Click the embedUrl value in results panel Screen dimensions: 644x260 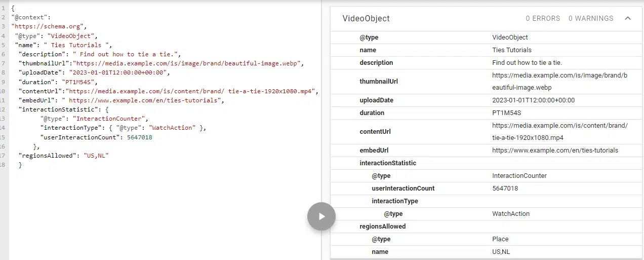(x=555, y=151)
